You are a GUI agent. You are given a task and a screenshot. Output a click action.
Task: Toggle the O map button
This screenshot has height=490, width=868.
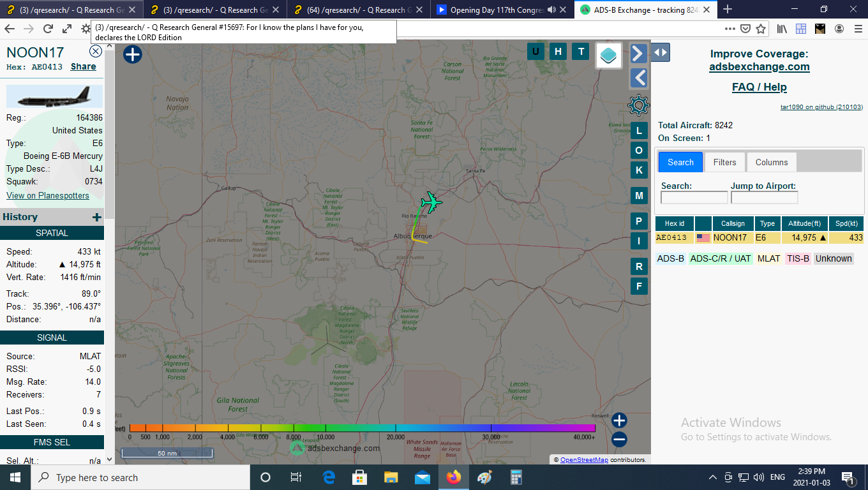pos(639,151)
